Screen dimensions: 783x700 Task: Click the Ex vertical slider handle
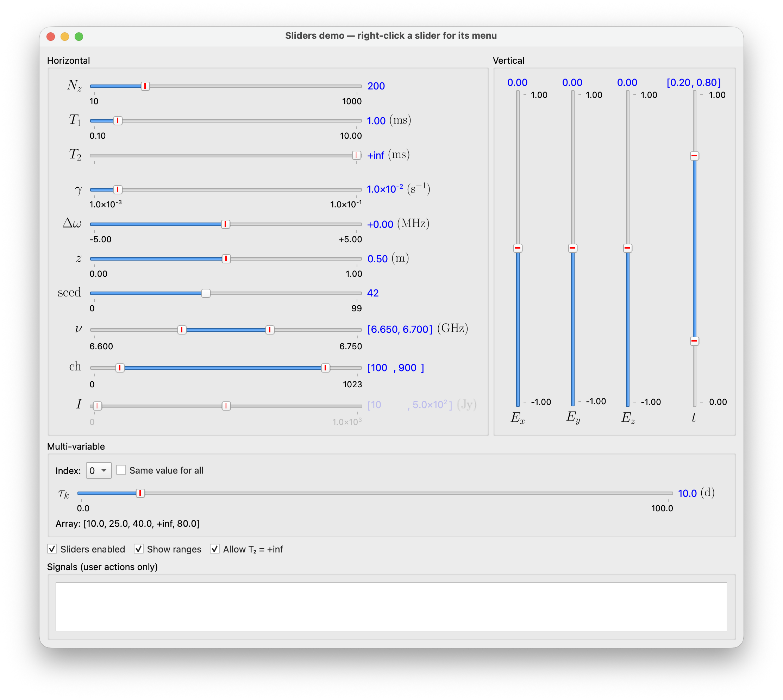[518, 248]
